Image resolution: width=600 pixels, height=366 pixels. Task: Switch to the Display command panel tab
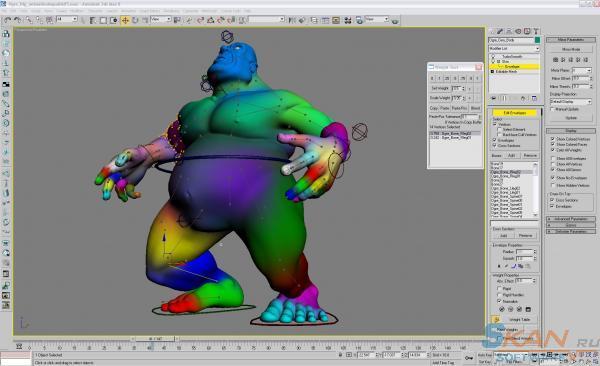[x=527, y=31]
